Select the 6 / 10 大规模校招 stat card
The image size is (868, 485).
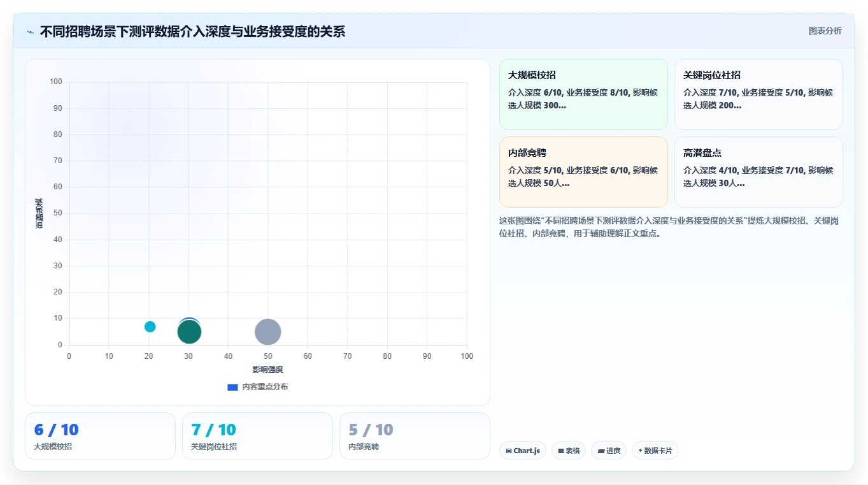tap(100, 436)
